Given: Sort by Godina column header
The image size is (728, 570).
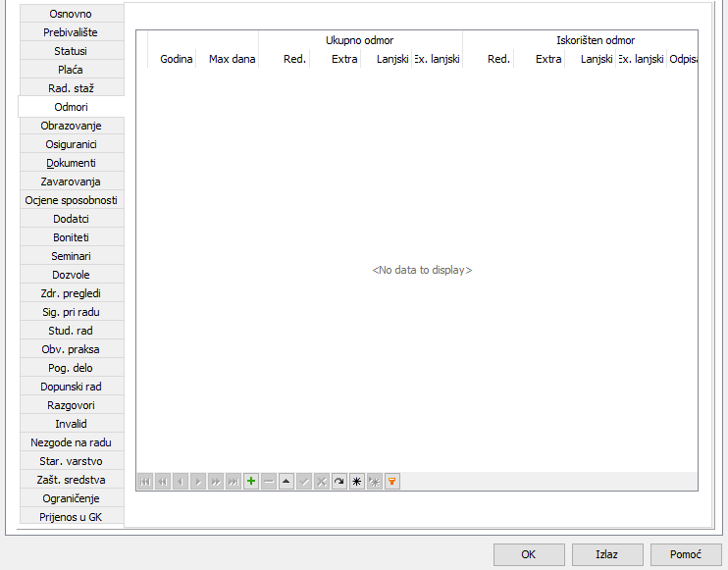Looking at the screenshot, I should tap(176, 59).
